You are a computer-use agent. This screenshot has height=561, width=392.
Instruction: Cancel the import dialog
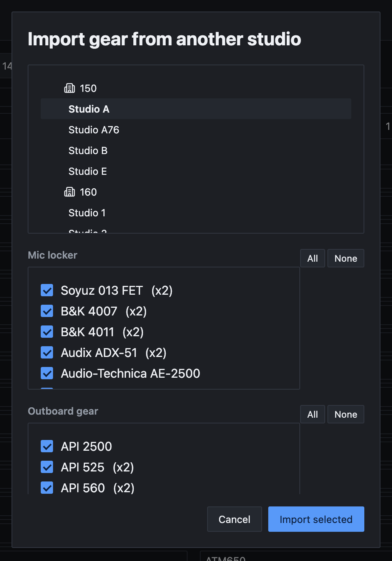click(x=234, y=519)
